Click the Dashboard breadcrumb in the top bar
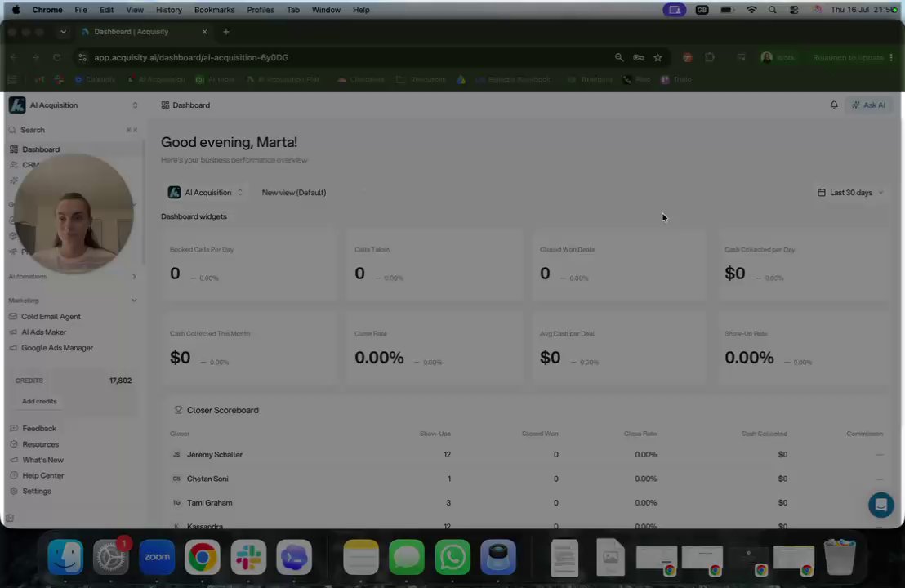 (185, 105)
